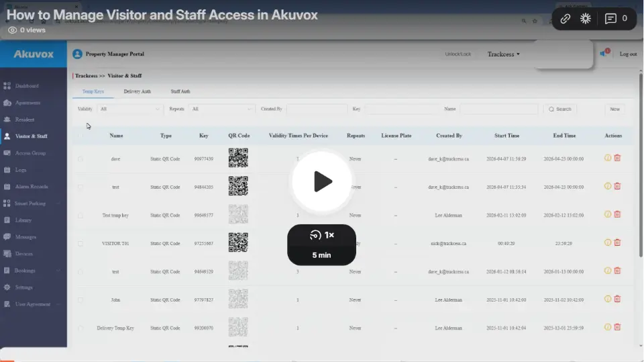
Task: Select the VISITOR T01 row checkbox
Action: click(80, 244)
